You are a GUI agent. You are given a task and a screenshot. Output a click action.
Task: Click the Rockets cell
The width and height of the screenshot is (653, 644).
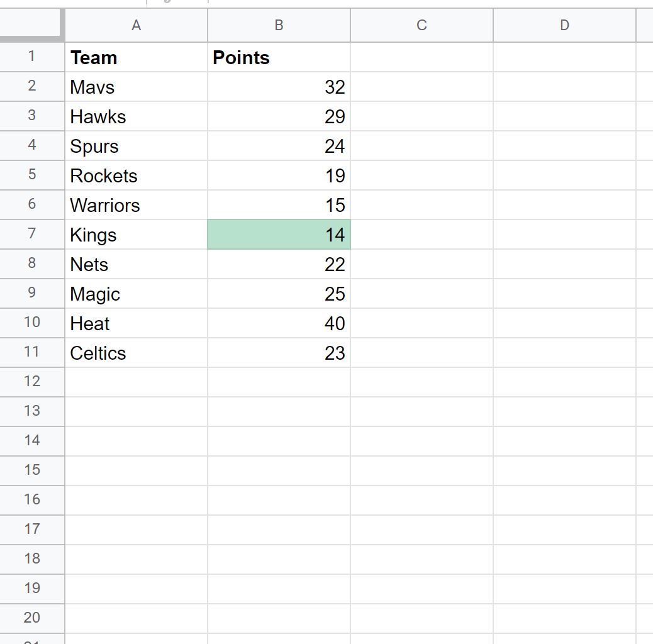tap(136, 175)
